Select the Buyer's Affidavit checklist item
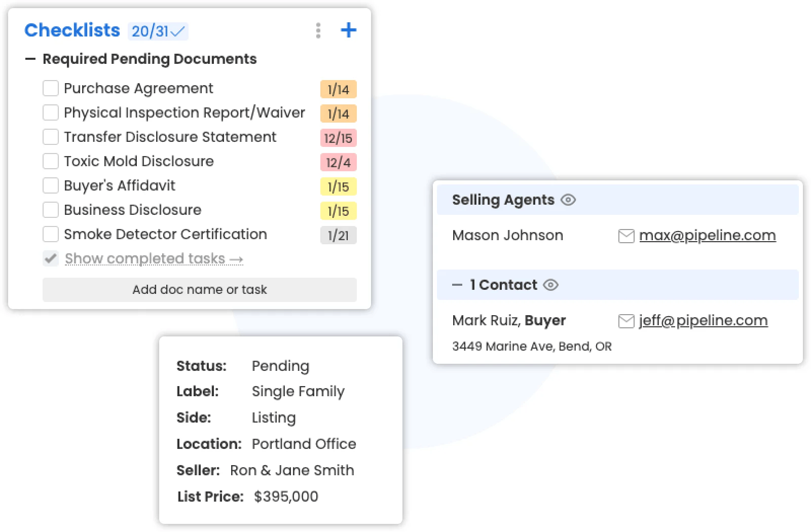 (x=120, y=186)
